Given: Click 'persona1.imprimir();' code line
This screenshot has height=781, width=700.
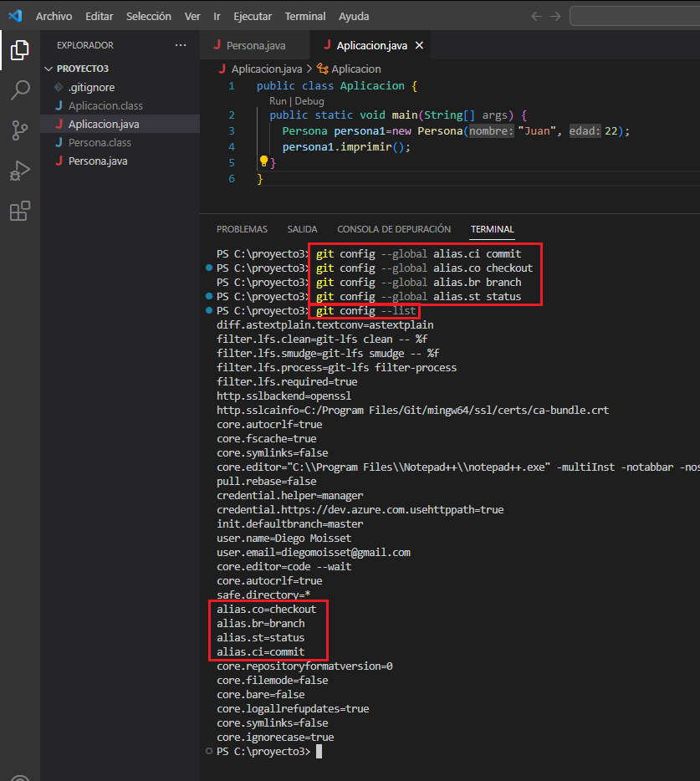Looking at the screenshot, I should tap(346, 147).
